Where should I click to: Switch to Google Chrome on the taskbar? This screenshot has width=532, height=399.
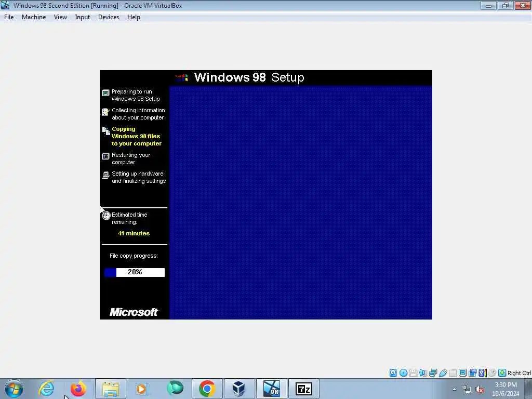pos(207,389)
